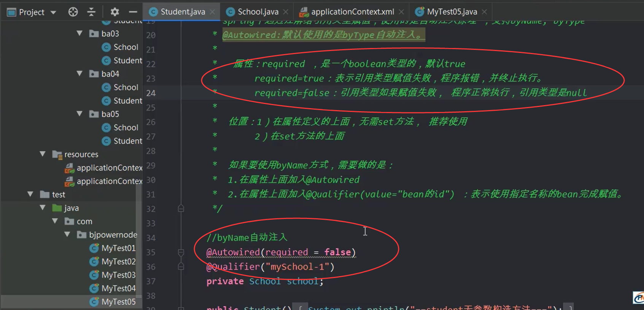Close the applicationContext.xml tab
This screenshot has width=644, height=310.
[401, 12]
